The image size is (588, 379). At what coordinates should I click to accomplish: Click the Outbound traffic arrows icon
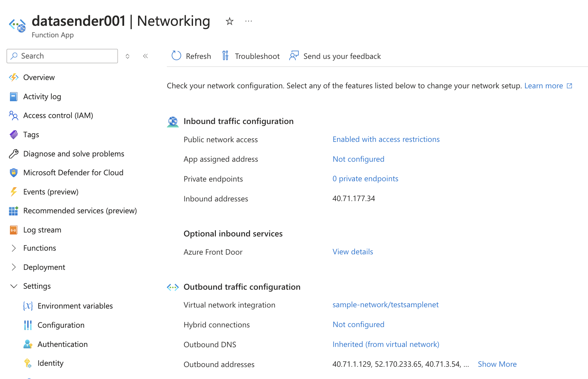[173, 287]
